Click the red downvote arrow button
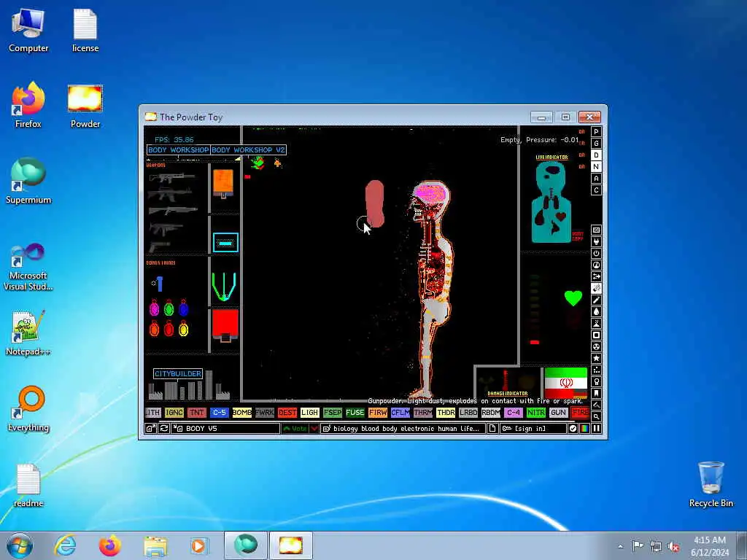Image resolution: width=747 pixels, height=560 pixels. pyautogui.click(x=314, y=429)
